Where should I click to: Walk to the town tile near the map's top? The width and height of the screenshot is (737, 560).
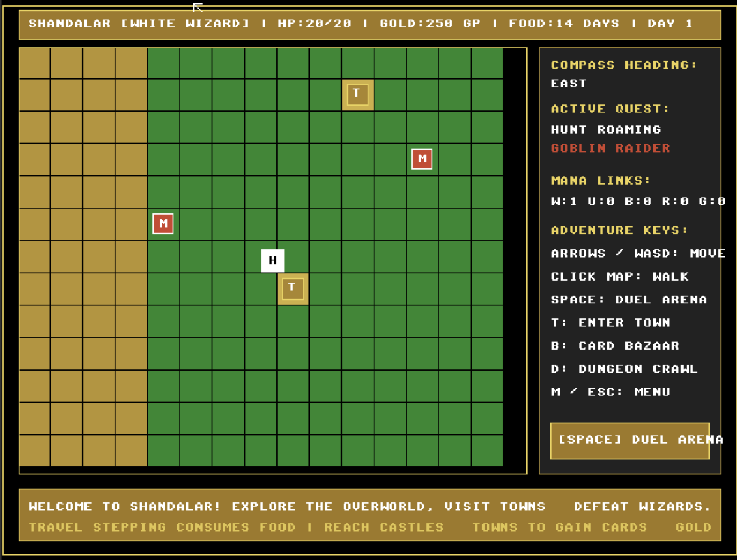(x=358, y=95)
